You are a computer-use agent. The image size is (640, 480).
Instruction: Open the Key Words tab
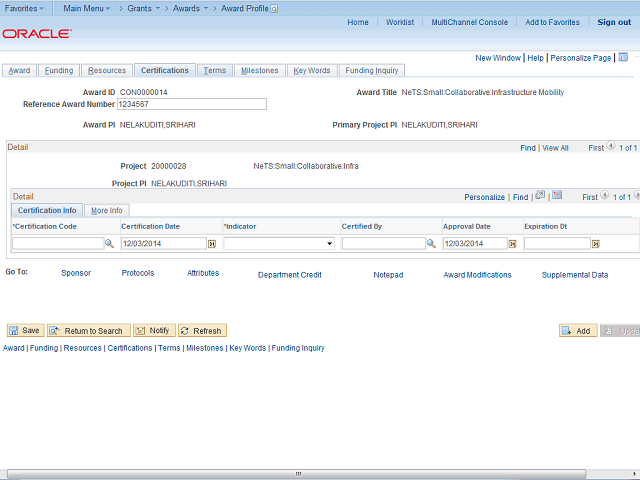click(312, 70)
